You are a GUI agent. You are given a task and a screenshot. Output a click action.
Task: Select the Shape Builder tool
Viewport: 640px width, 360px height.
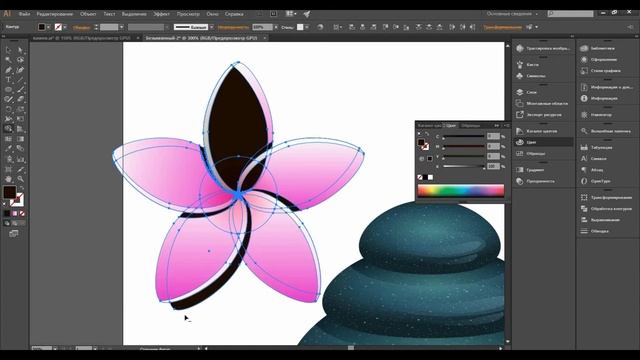click(x=9, y=129)
